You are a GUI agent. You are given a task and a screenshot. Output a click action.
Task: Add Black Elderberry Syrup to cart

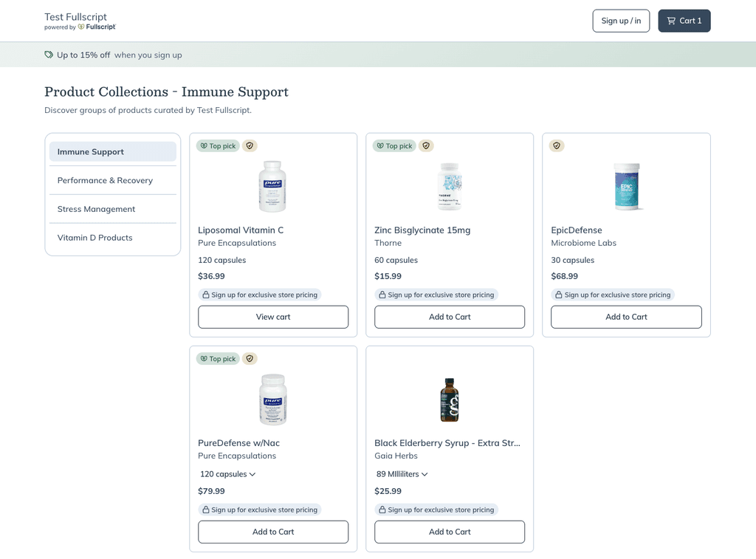pyautogui.click(x=450, y=532)
